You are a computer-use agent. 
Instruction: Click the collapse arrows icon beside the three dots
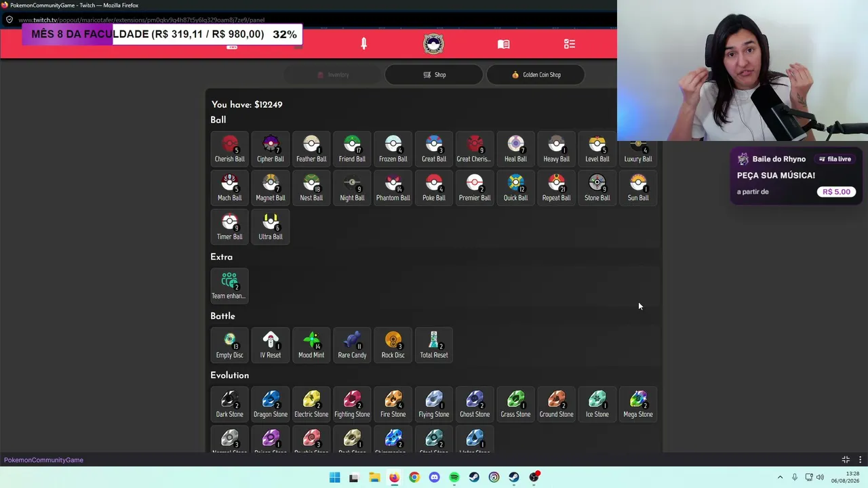point(846,460)
